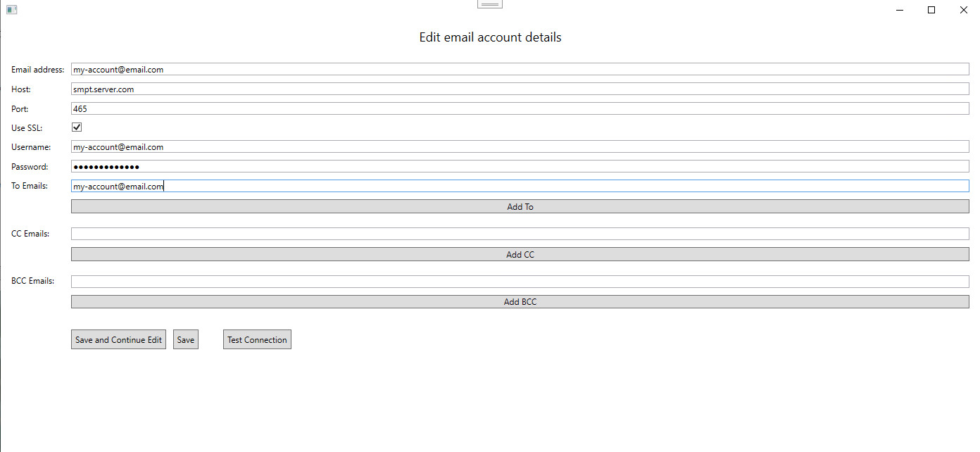
Task: Click the window handle at top center
Action: click(489, 4)
